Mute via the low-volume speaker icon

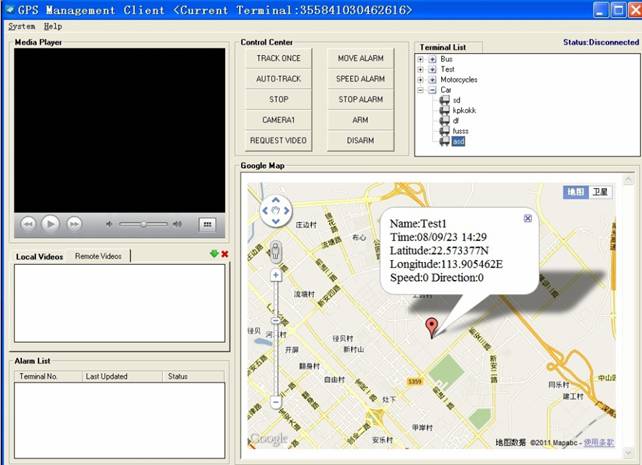(x=109, y=224)
